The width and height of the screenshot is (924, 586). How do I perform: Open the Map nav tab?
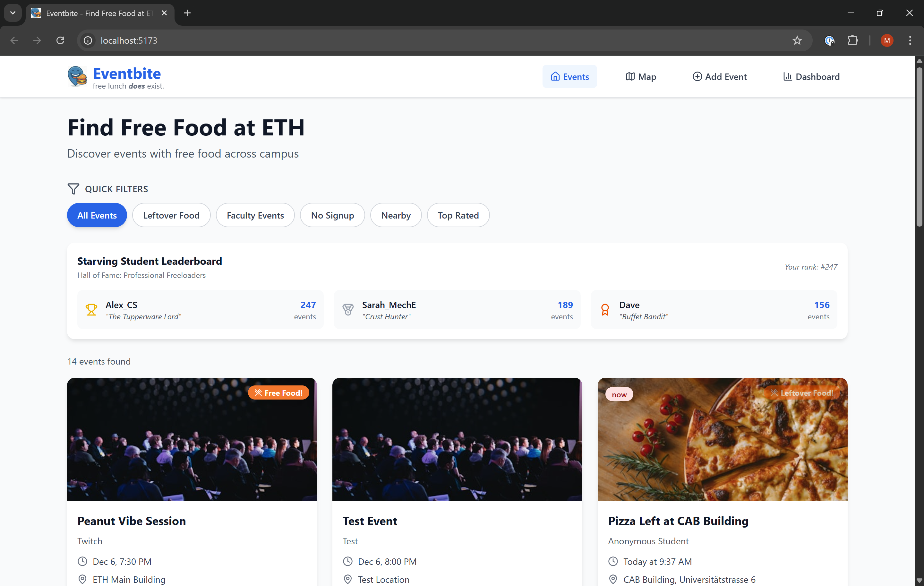(641, 76)
